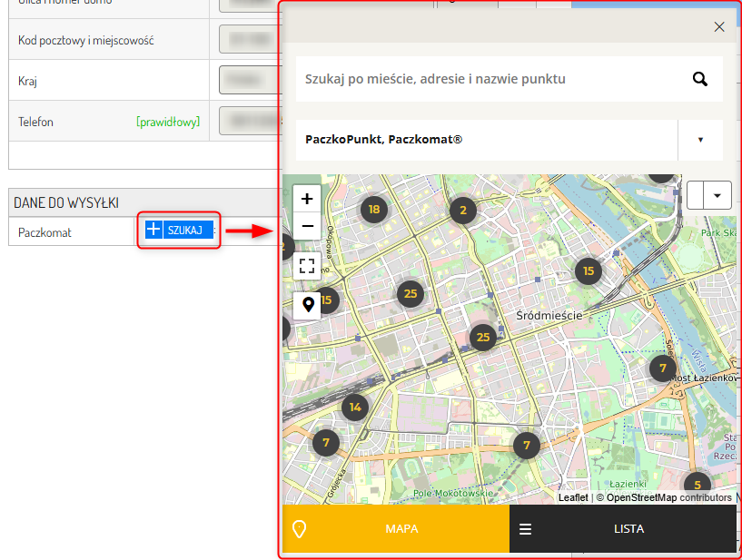Focus the city and address search field

click(490, 79)
